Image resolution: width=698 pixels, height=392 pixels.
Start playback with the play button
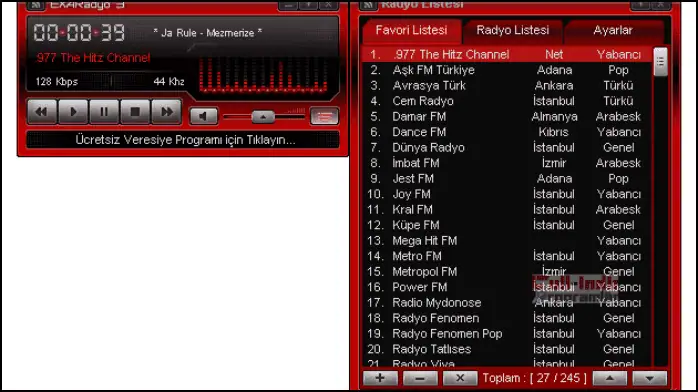click(x=73, y=112)
